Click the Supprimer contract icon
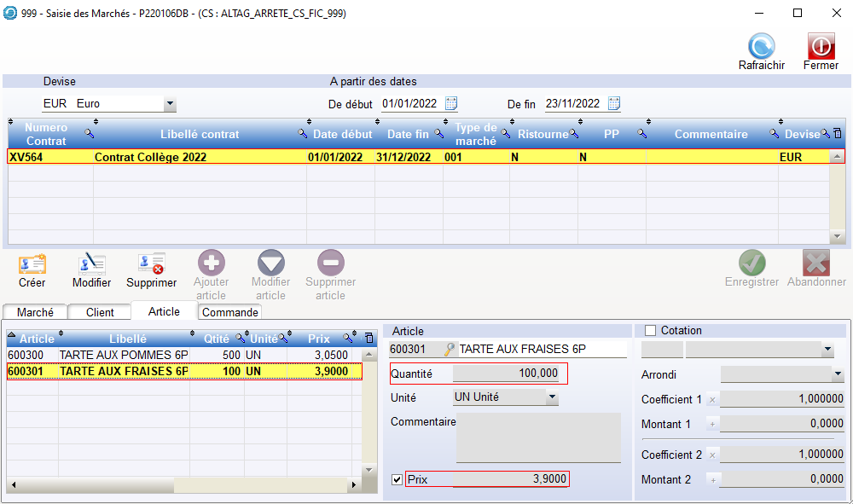The height and width of the screenshot is (504, 853). click(x=152, y=264)
